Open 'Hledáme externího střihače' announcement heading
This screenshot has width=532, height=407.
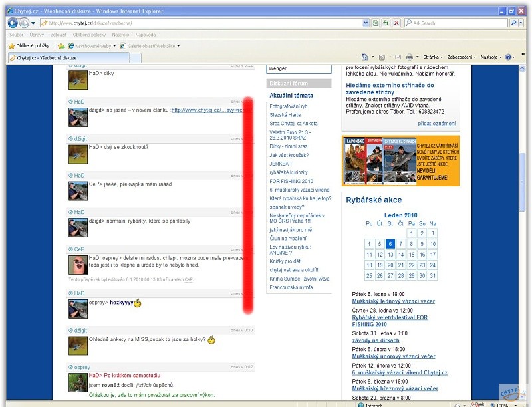coord(390,89)
